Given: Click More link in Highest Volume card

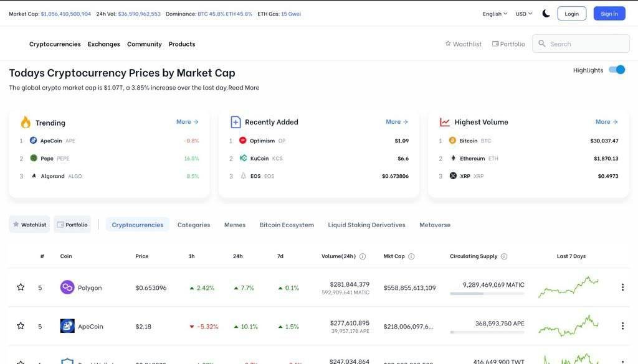Looking at the screenshot, I should tap(606, 121).
